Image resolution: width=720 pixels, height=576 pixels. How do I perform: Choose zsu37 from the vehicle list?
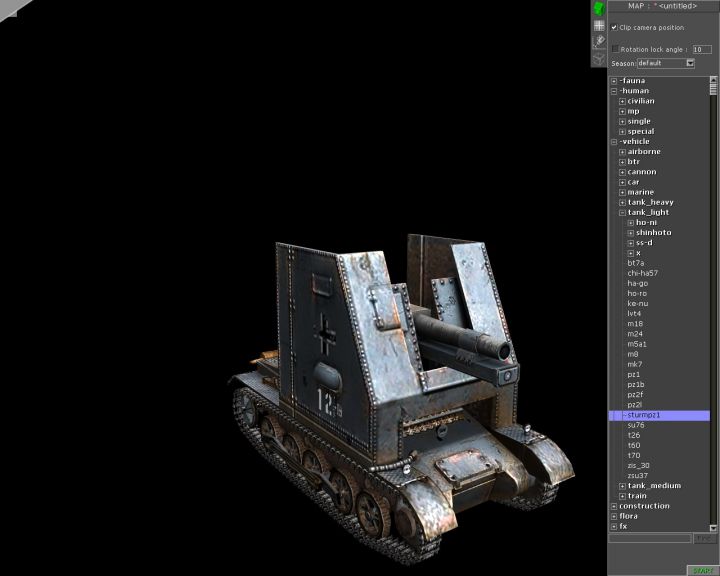tap(637, 475)
